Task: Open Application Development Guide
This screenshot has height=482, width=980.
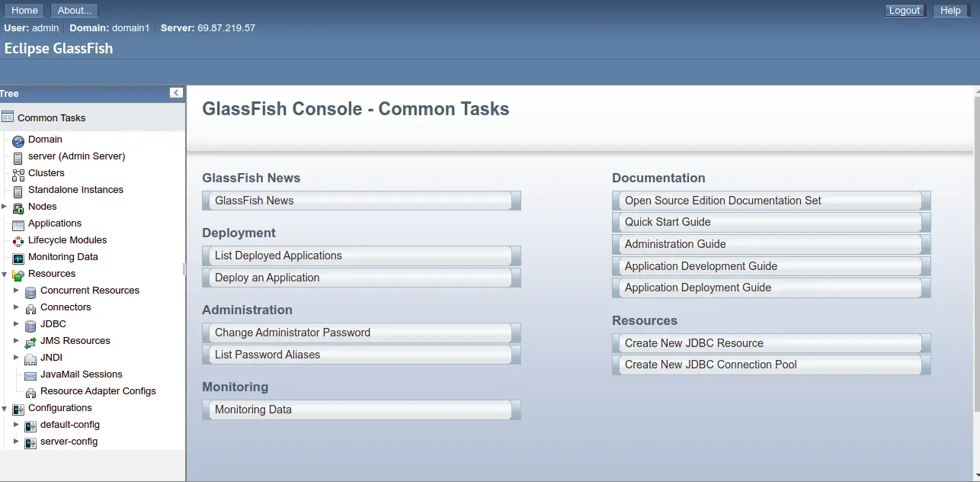Action: (771, 266)
